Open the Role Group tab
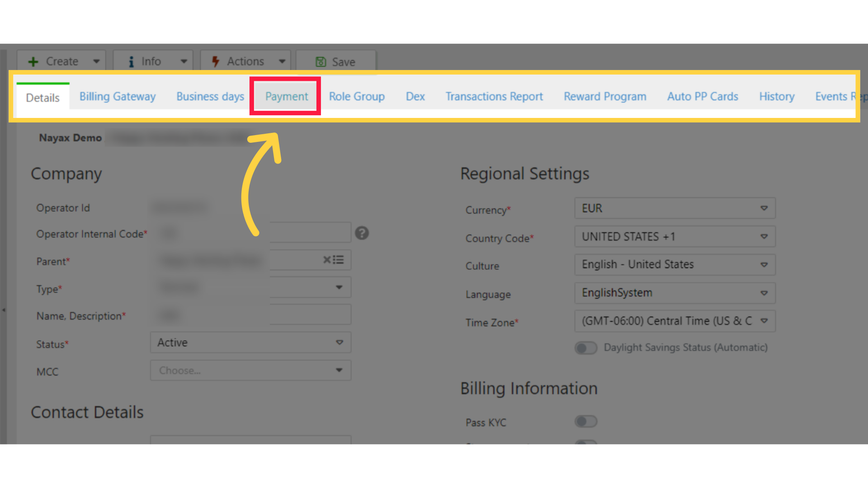This screenshot has height=488, width=868. [x=357, y=97]
